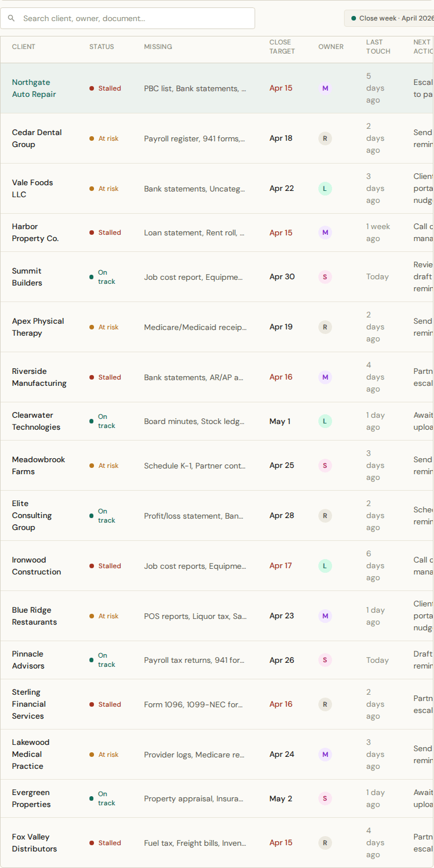Click Northgate Auto Repair's Stalled status
The height and width of the screenshot is (868, 434).
tap(105, 88)
